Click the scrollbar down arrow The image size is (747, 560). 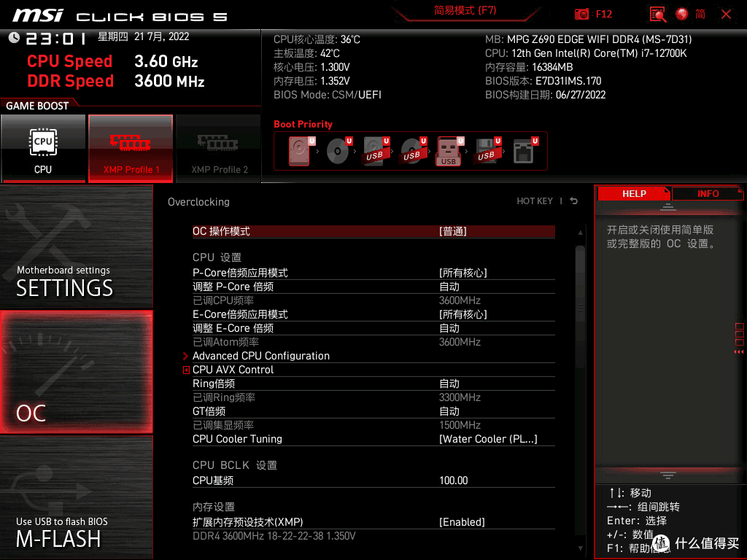coord(580,548)
